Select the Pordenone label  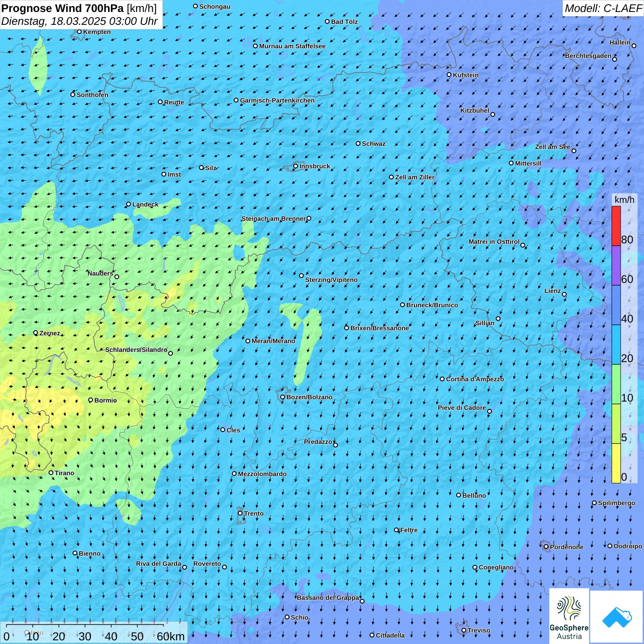click(x=567, y=547)
